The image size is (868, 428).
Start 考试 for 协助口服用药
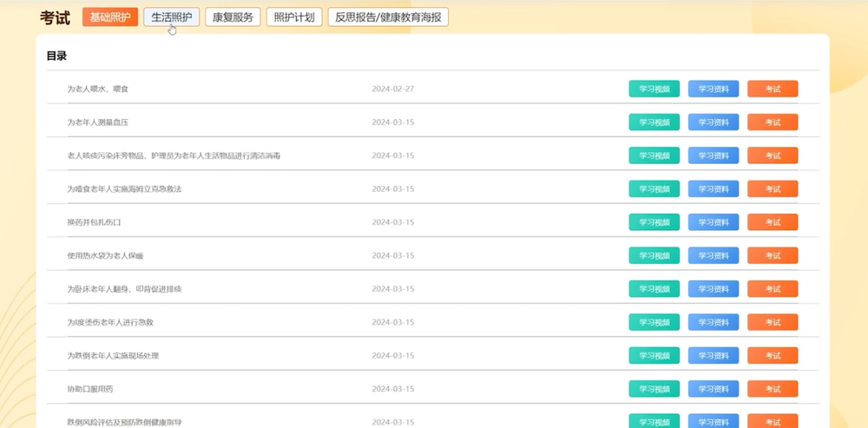click(x=773, y=389)
